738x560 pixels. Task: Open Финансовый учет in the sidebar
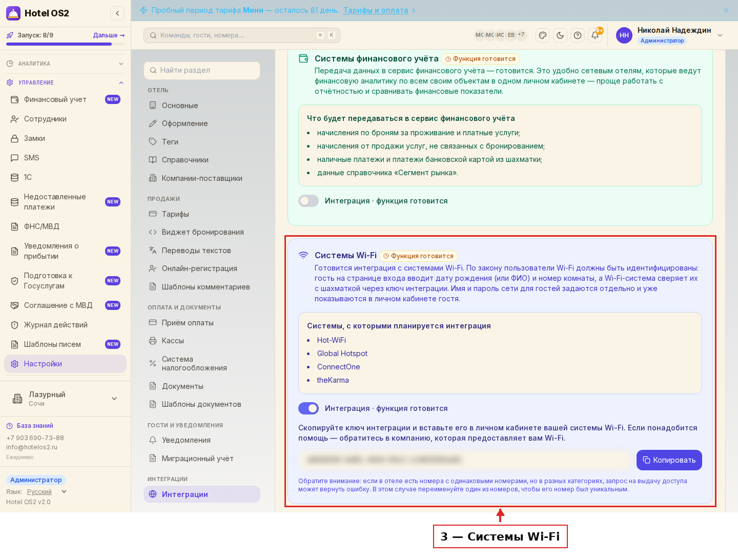(65, 99)
